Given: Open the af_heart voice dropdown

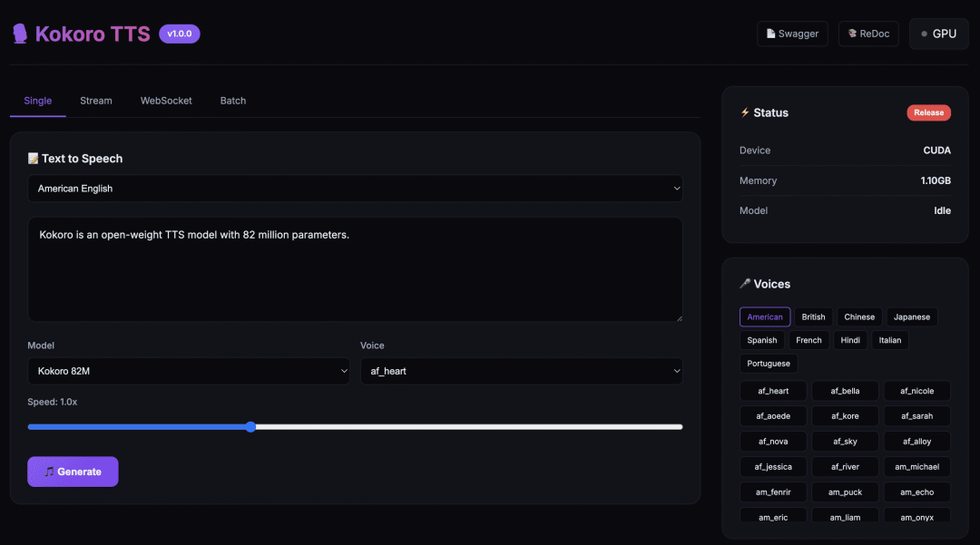Looking at the screenshot, I should click(521, 371).
